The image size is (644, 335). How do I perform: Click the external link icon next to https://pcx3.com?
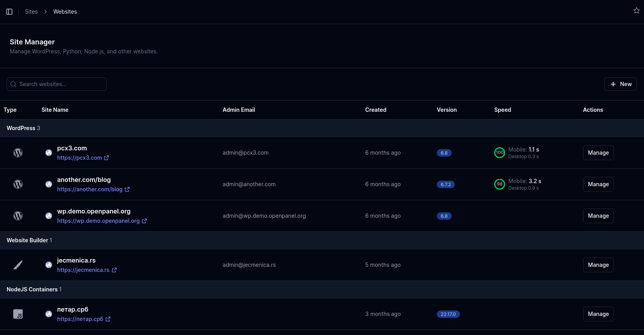pos(106,158)
